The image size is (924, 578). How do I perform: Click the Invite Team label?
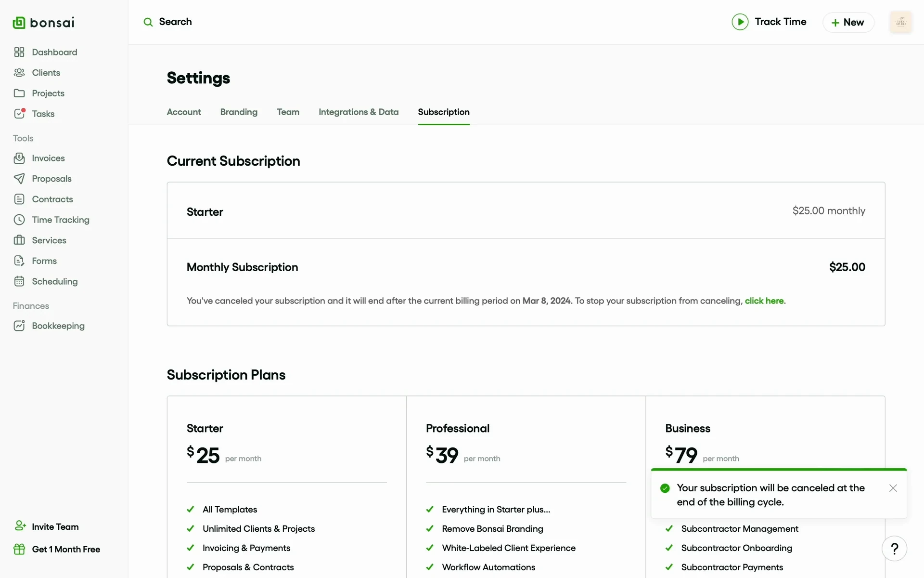tap(55, 526)
